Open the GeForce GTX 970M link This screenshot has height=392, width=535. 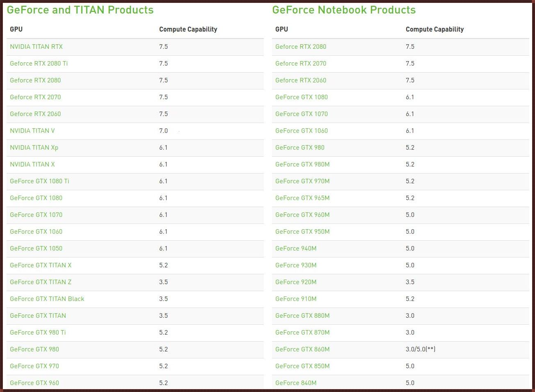click(x=302, y=181)
